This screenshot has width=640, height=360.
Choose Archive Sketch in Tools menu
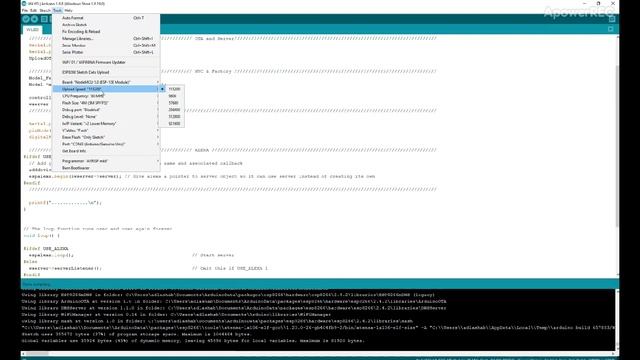[106, 25]
